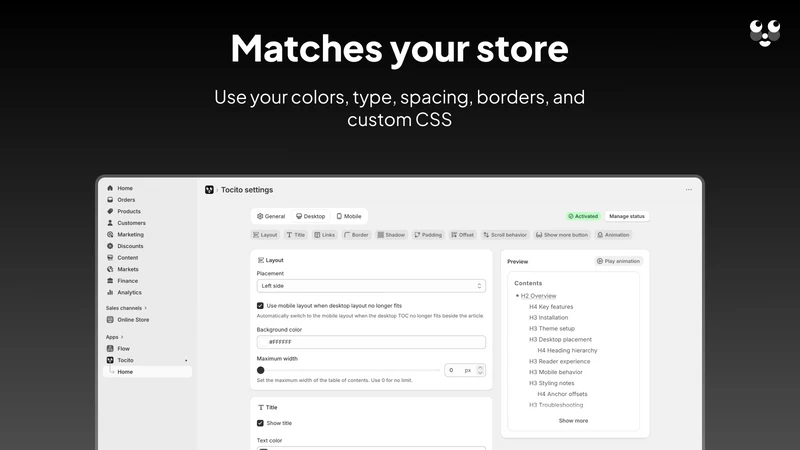800x450 pixels.
Task: Open Home under the Tocito app
Action: point(147,372)
